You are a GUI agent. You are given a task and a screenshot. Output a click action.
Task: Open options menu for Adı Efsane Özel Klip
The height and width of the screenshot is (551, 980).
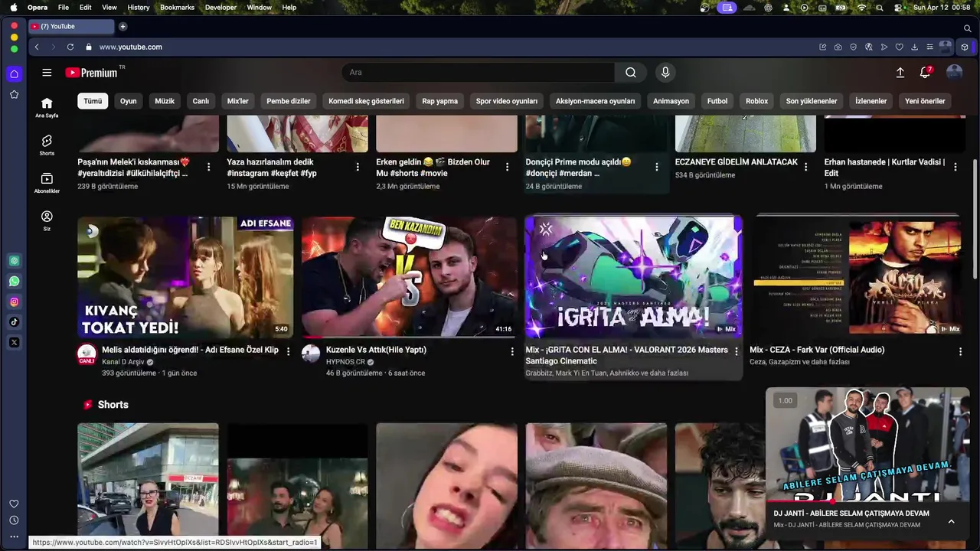point(288,351)
